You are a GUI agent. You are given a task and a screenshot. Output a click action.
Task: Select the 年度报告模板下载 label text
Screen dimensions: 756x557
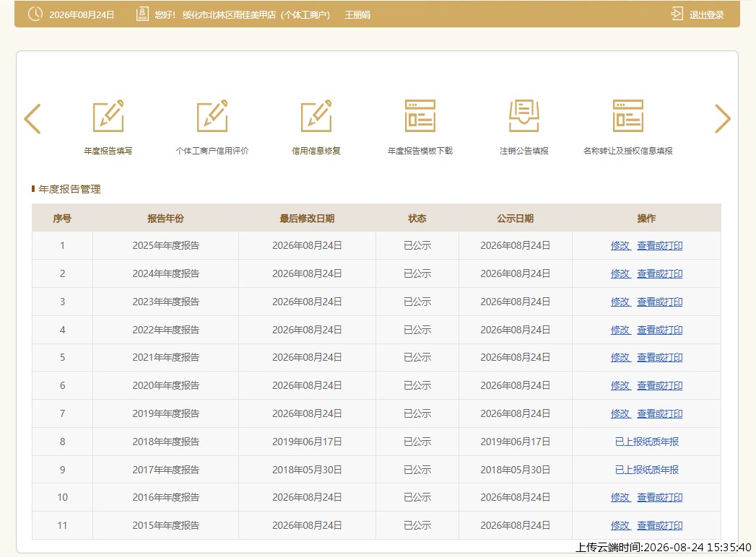click(420, 151)
